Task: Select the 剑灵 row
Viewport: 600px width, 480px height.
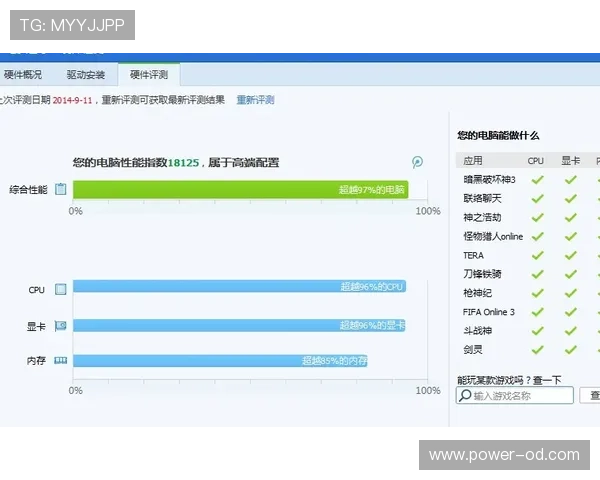Action: (x=528, y=349)
